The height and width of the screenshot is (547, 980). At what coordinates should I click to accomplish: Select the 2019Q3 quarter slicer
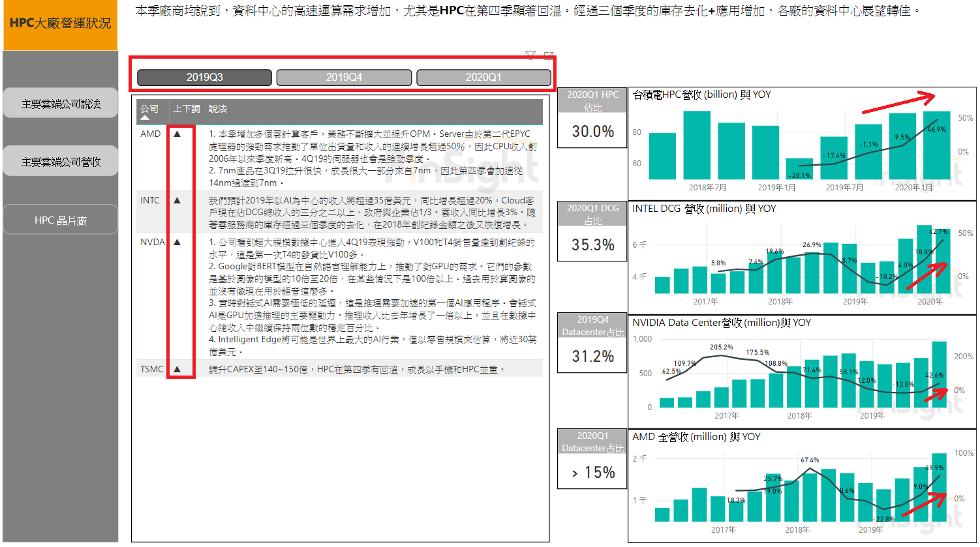point(204,78)
